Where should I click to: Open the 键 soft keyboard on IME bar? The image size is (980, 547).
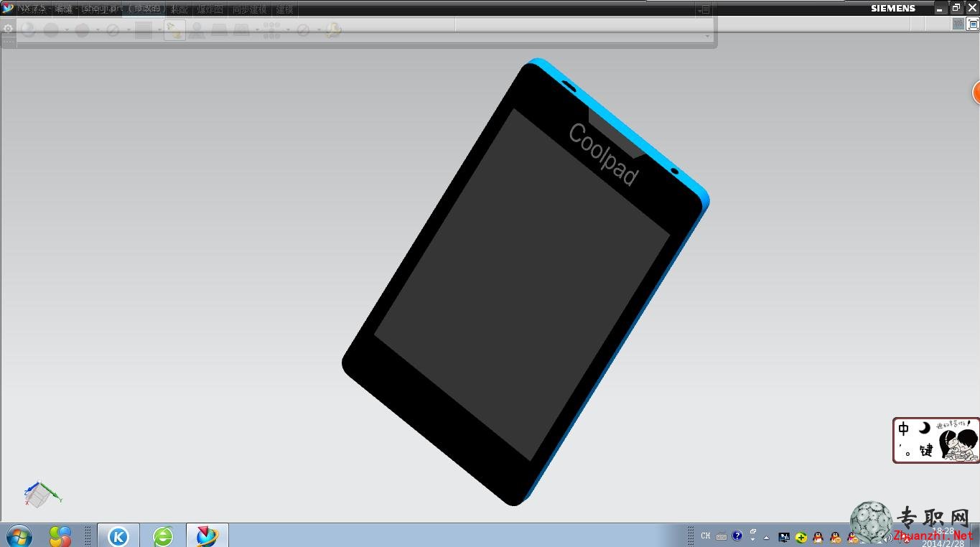coord(926,450)
